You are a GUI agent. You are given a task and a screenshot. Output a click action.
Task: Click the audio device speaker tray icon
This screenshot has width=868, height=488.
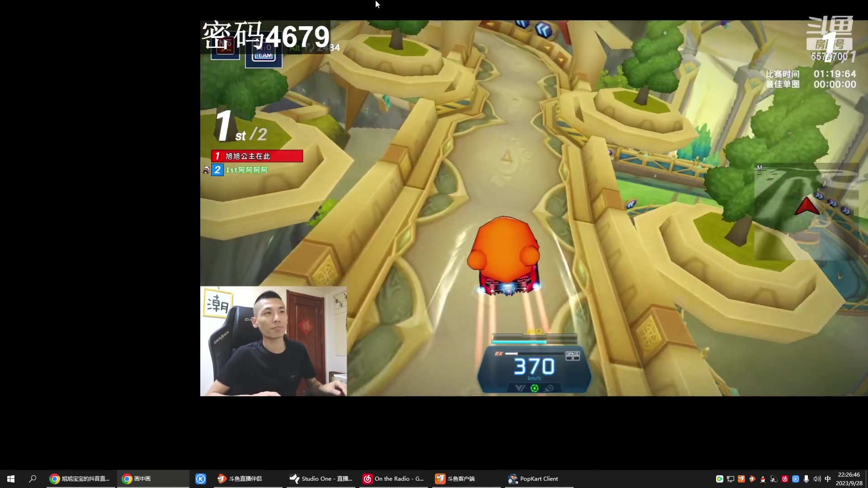point(774,479)
